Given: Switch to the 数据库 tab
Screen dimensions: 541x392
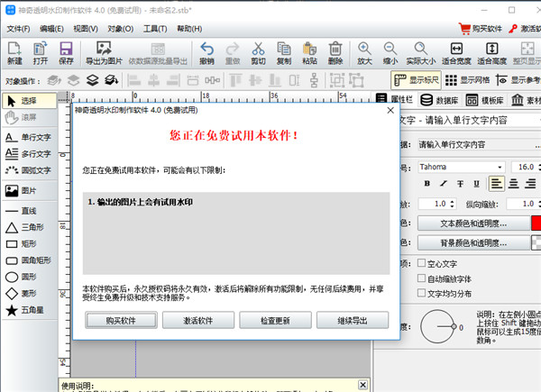Looking at the screenshot, I should 445,101.
